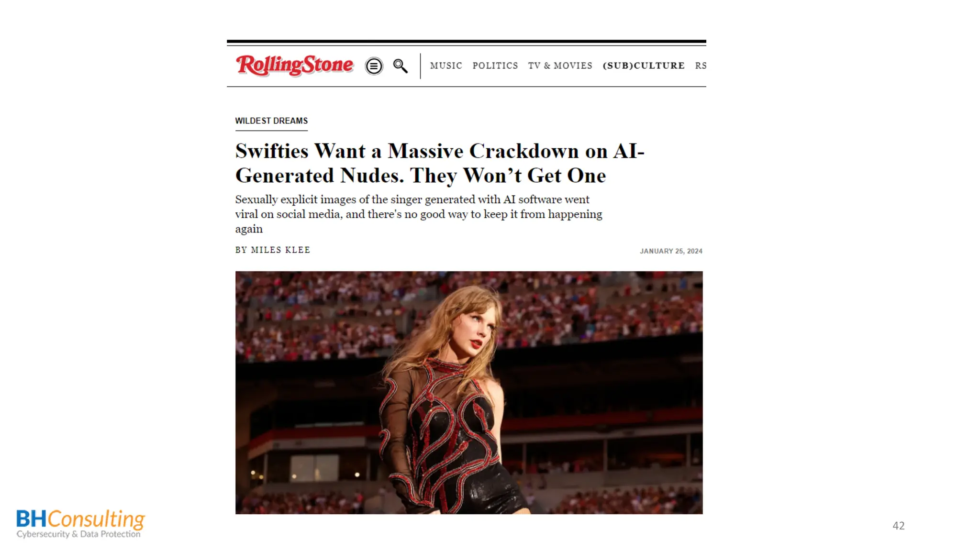Image resolution: width=980 pixels, height=551 pixels.
Task: Click the subheading paragraph text
Action: coord(419,214)
